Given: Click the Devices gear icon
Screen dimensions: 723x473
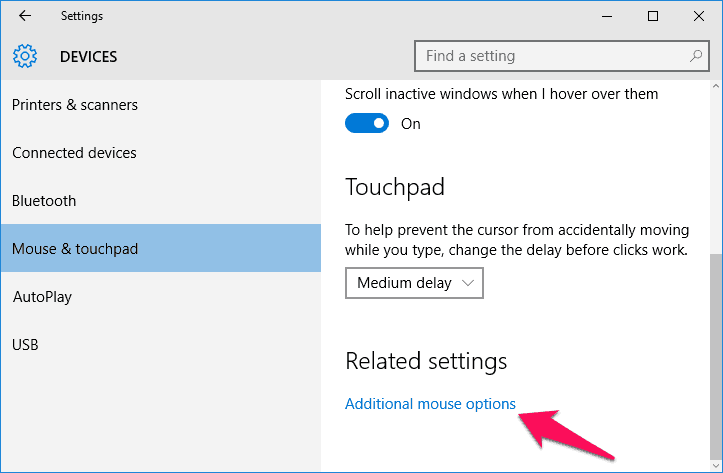Looking at the screenshot, I should 25,56.
